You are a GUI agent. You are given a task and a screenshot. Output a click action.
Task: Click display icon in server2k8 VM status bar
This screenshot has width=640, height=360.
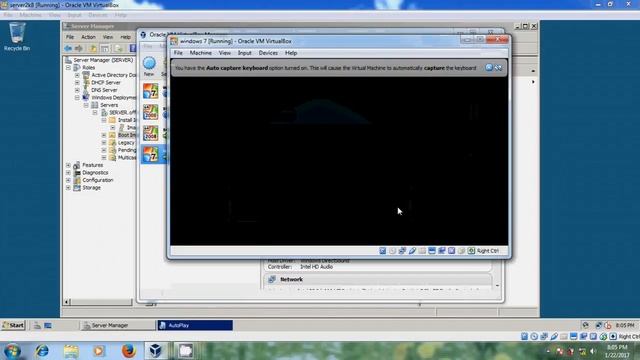[x=573, y=336]
